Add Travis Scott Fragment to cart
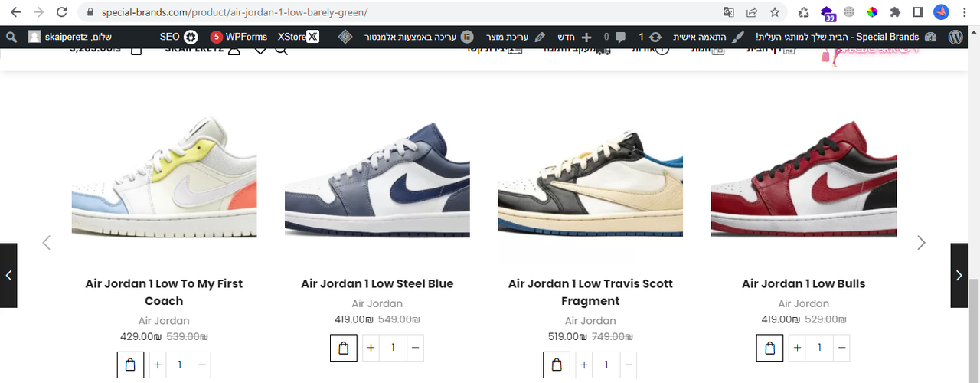Screen dimensions: 980x383 click(x=557, y=365)
